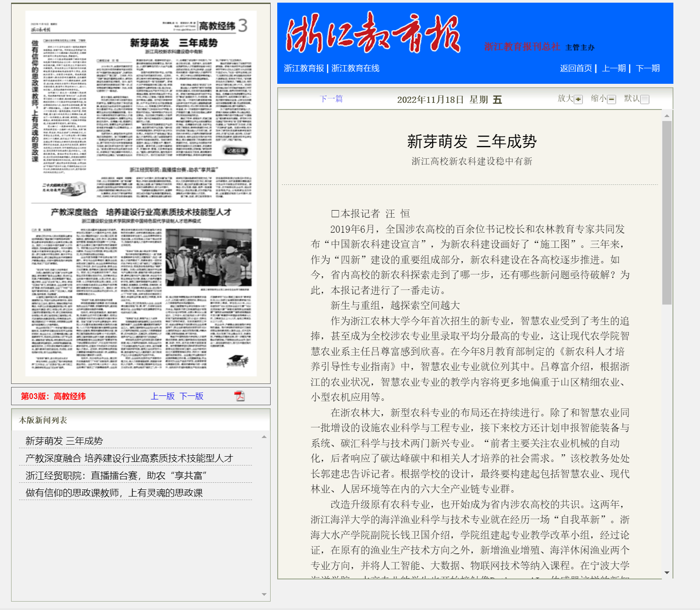This screenshot has width=700, height=610.
Task: Click 浙江教育报刊总社 red text in header
Action: tap(522, 47)
